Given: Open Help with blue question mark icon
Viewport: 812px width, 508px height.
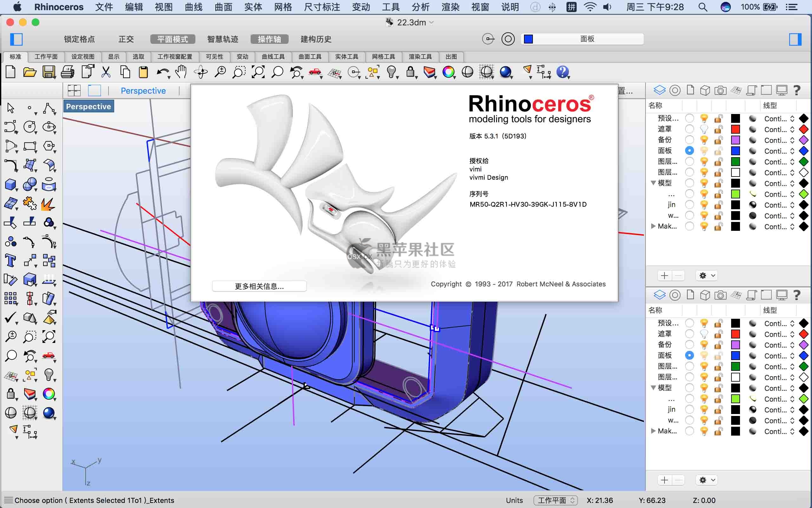Looking at the screenshot, I should tap(563, 72).
